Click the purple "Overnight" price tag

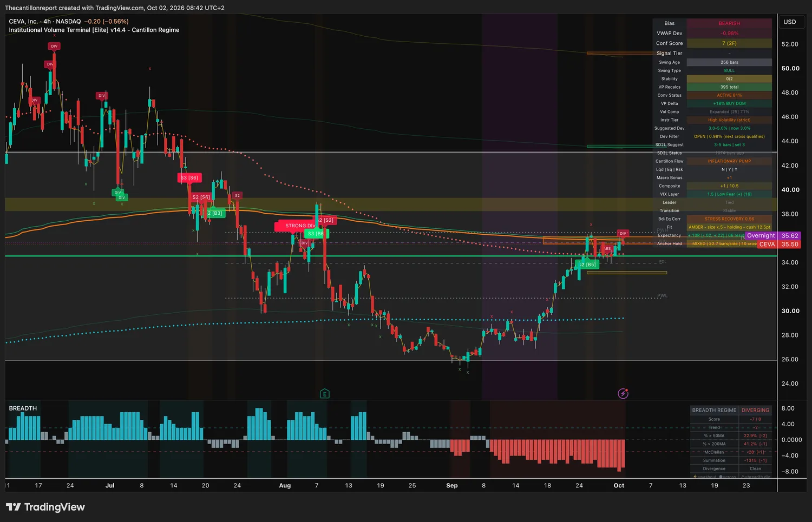coord(761,236)
